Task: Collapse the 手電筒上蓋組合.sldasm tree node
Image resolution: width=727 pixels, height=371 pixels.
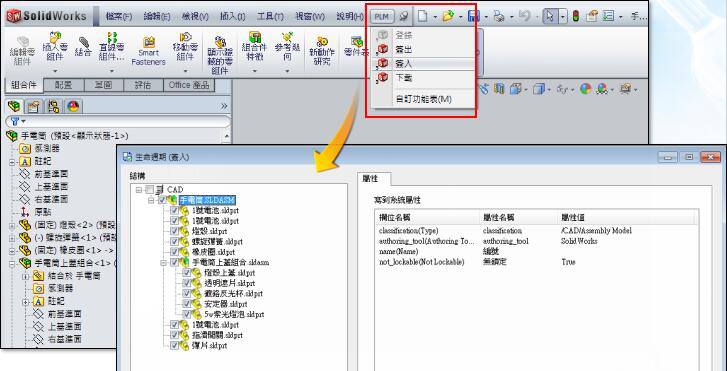Action: click(x=164, y=262)
